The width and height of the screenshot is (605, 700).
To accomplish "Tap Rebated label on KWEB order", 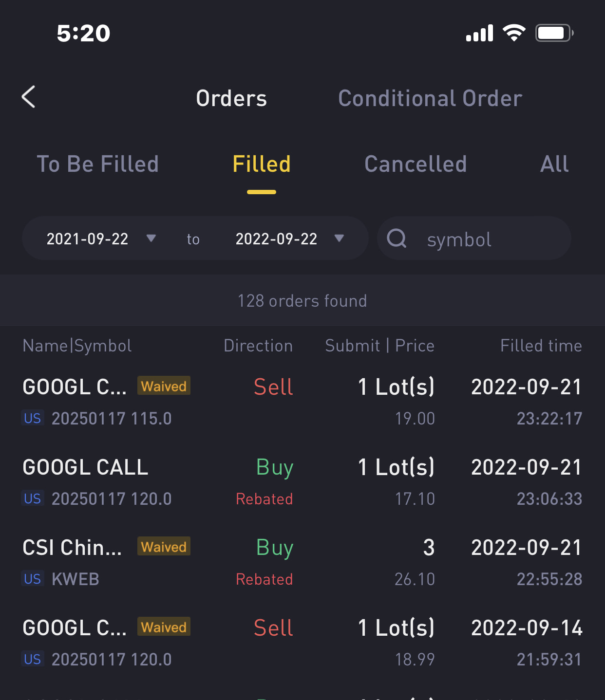I will [264, 579].
